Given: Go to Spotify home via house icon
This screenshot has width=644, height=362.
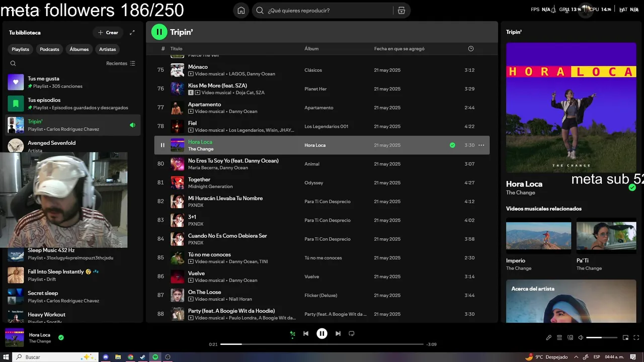Looking at the screenshot, I should (241, 11).
